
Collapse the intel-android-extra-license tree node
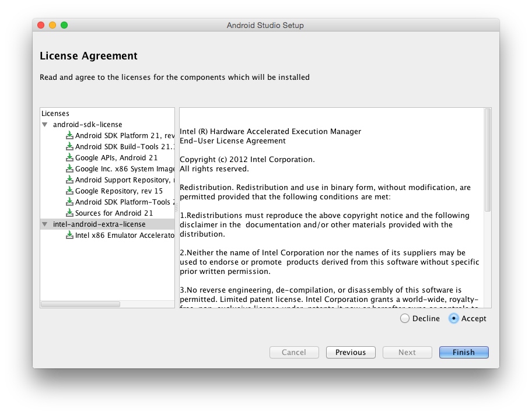tap(45, 224)
